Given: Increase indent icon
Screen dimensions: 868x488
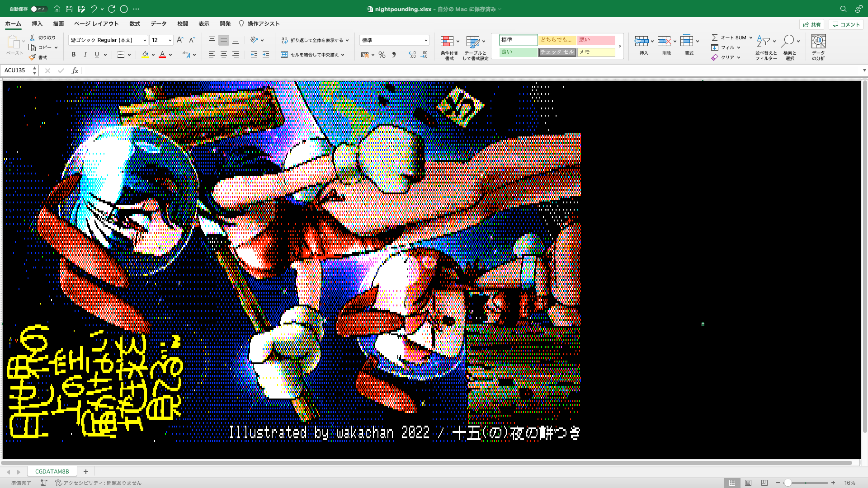Looking at the screenshot, I should click(x=266, y=55).
